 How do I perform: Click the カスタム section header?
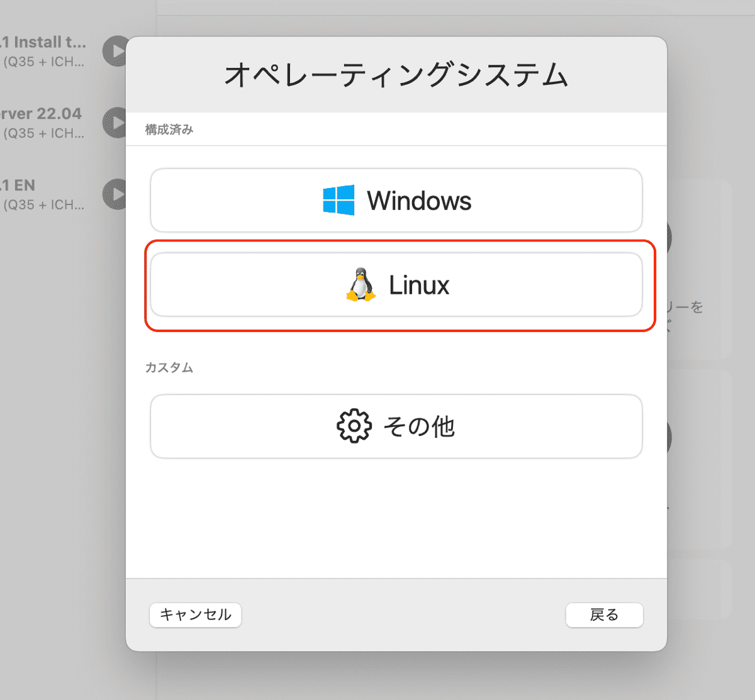(169, 367)
